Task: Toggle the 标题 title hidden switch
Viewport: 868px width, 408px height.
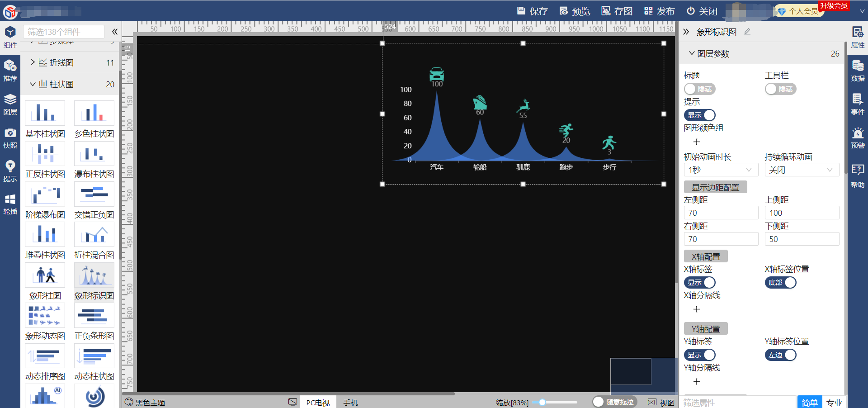Action: (699, 89)
